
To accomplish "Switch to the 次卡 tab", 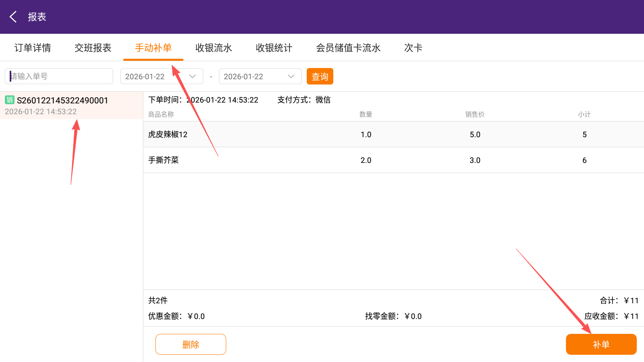I will [x=413, y=48].
